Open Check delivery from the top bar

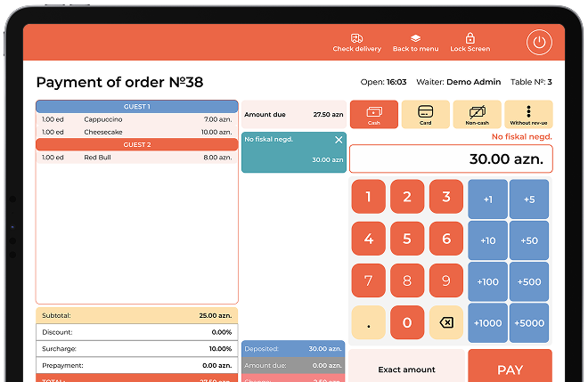pyautogui.click(x=356, y=43)
